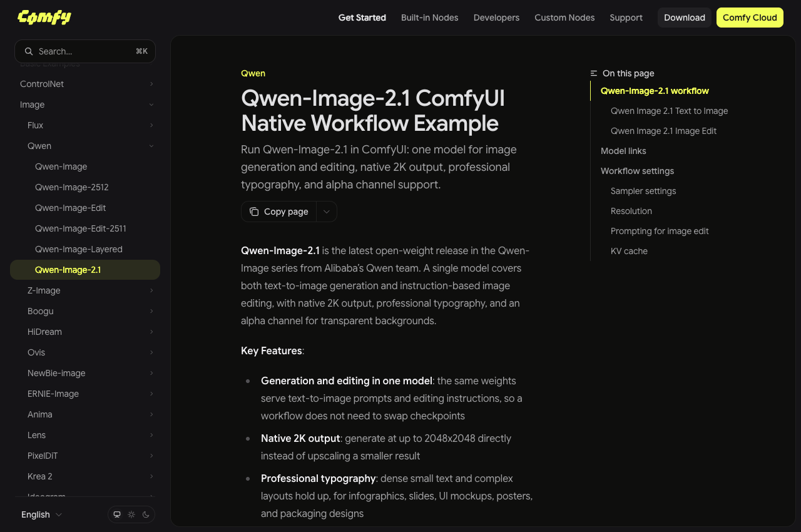
Task: Focus the Search field
Action: pyautogui.click(x=85, y=51)
